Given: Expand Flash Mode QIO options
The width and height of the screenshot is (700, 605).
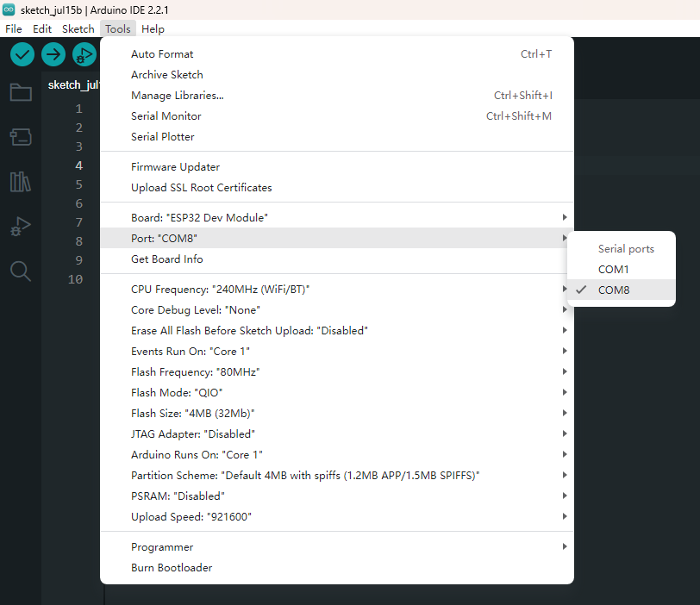Looking at the screenshot, I should click(337, 393).
